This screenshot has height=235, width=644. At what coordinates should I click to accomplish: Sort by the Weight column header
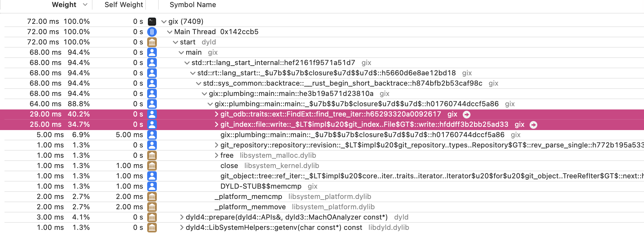64,5
